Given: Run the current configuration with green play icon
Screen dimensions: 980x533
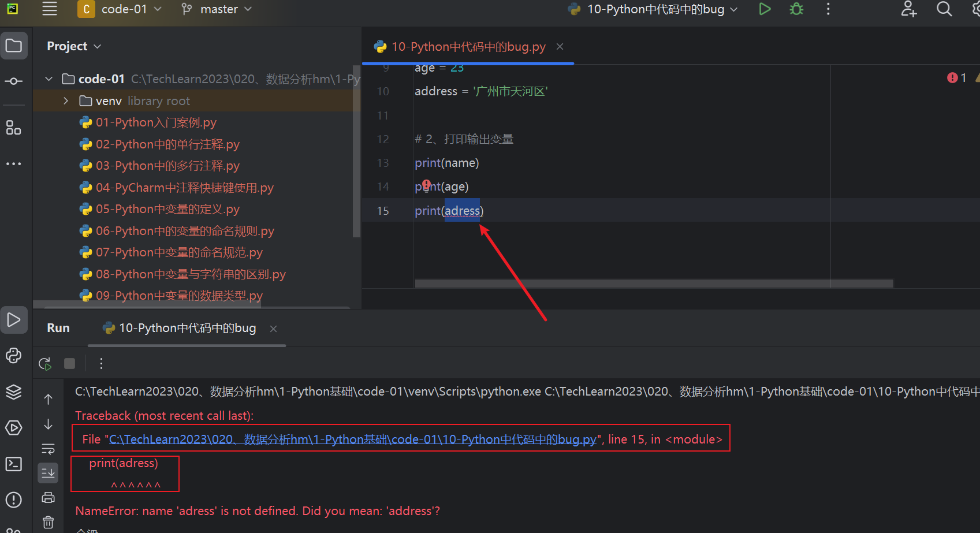Looking at the screenshot, I should point(765,9).
